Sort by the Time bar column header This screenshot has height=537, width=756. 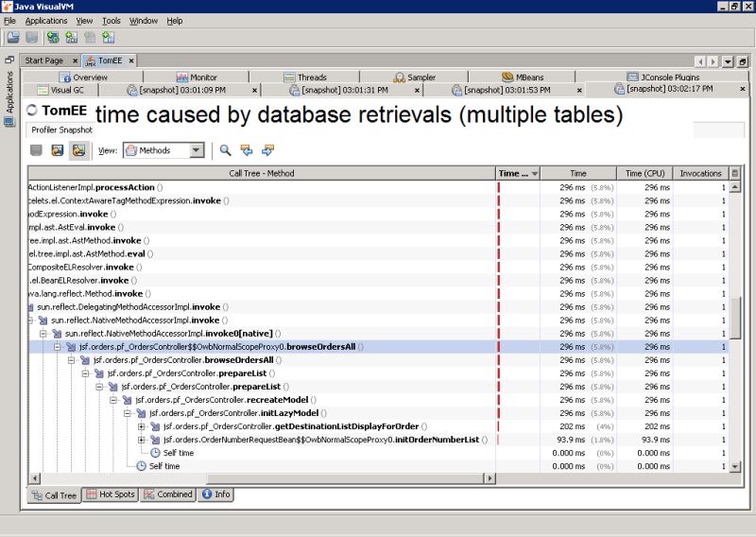(x=518, y=173)
